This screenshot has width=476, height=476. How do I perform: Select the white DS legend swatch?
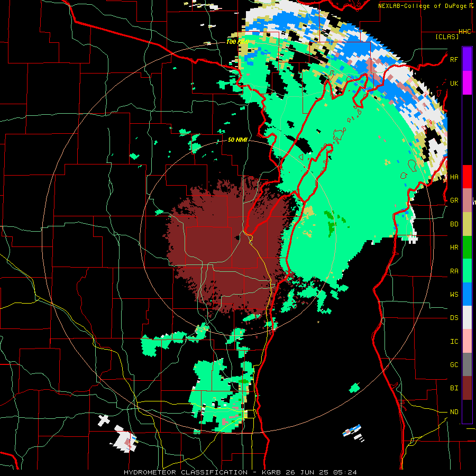click(467, 317)
